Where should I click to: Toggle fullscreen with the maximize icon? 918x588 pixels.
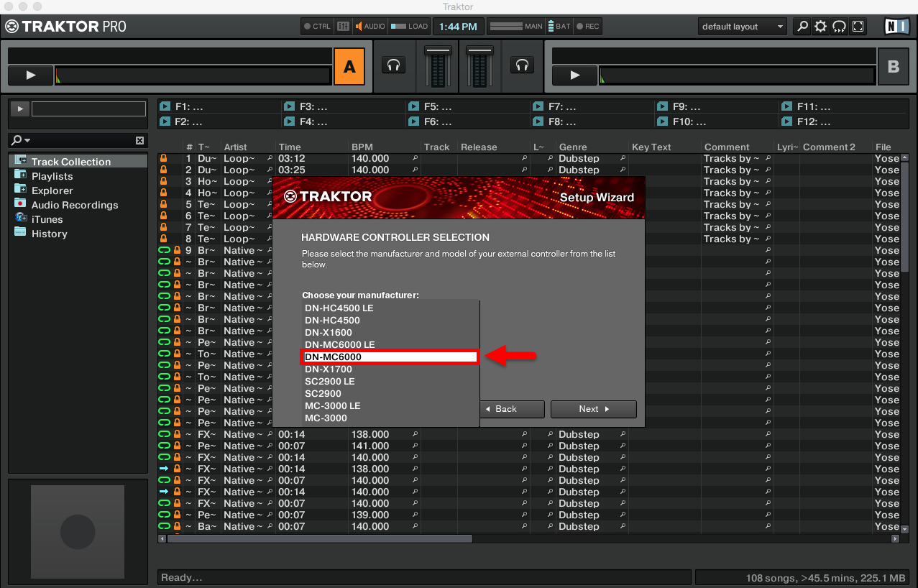click(858, 26)
